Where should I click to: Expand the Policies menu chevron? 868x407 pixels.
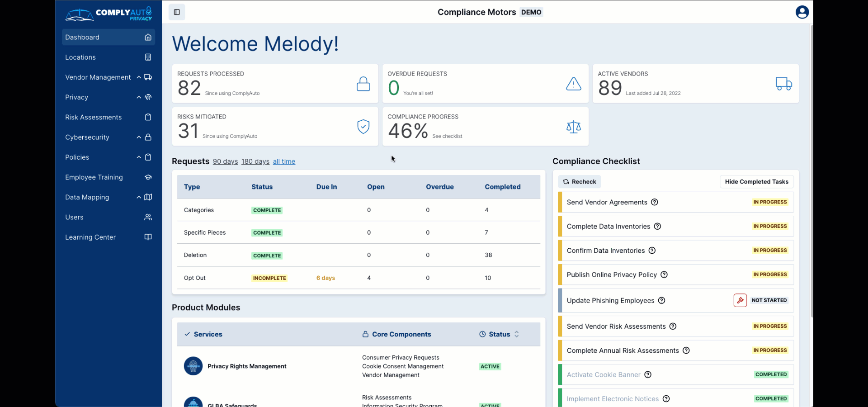pyautogui.click(x=139, y=157)
